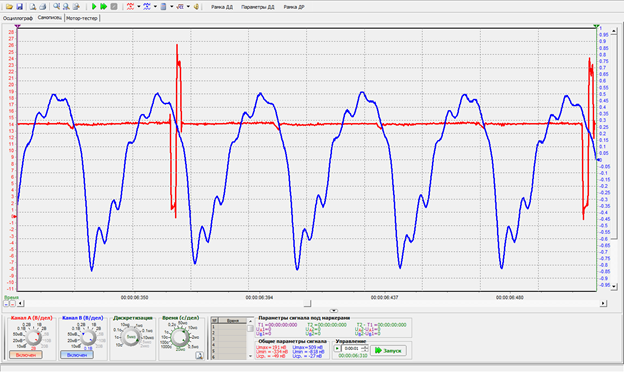Select the red waveform channel A icon

(x=130, y=6)
